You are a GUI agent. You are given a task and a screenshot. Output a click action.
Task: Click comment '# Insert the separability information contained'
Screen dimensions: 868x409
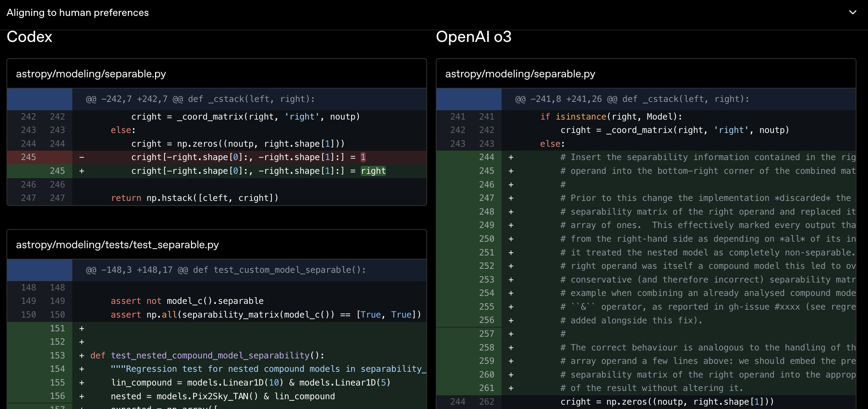(708, 157)
